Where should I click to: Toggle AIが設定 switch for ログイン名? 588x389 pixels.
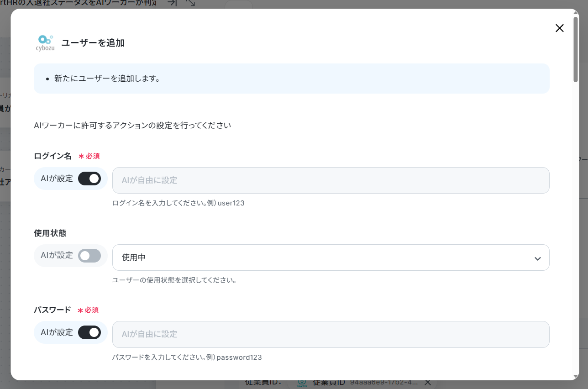click(x=89, y=179)
